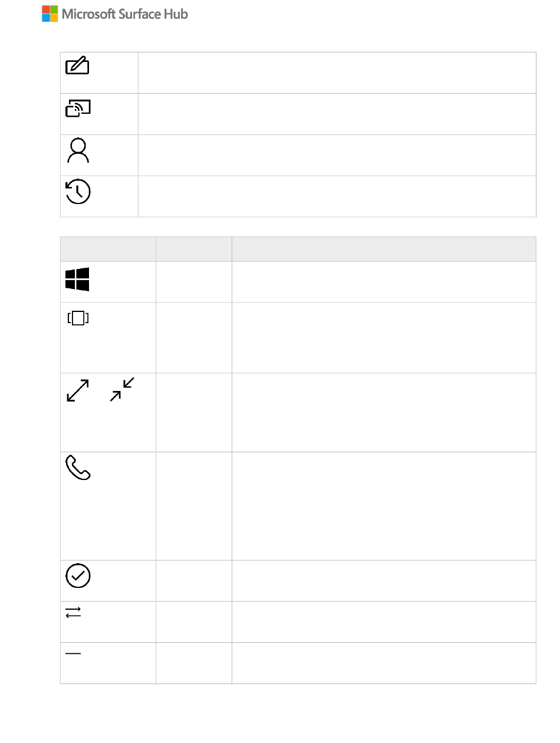Viewport: 560px width, 743px height.
Task: Click the gray header cell above Windows logo
Action: coord(108,249)
